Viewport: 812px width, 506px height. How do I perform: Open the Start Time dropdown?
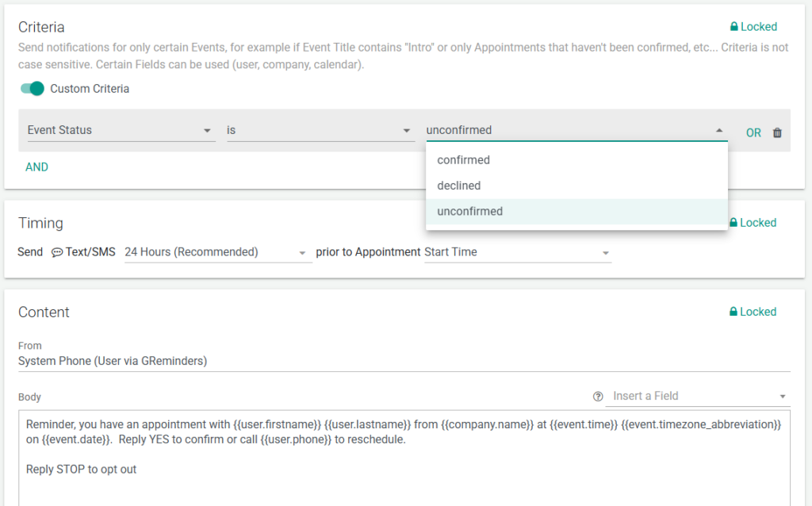517,252
